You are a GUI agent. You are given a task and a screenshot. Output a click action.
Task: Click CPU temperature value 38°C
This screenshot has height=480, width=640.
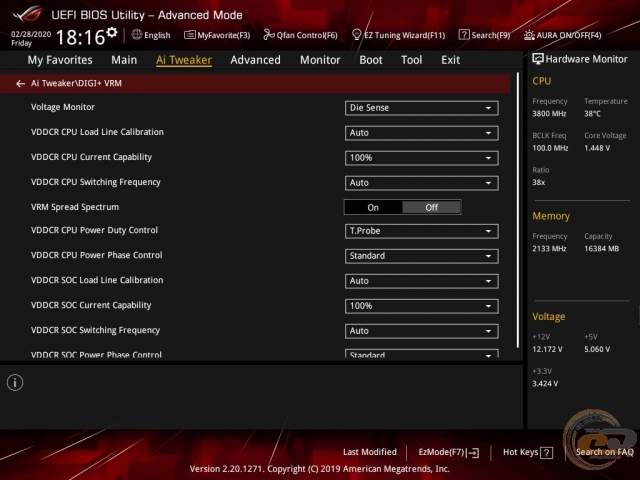(592, 114)
